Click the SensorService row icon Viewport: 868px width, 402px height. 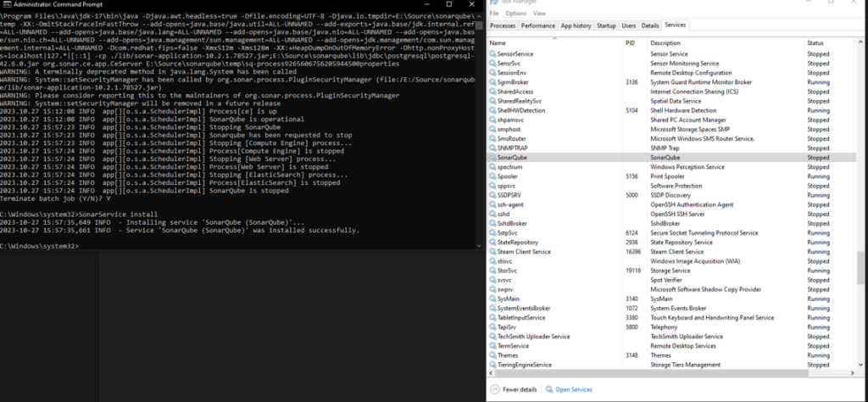click(492, 54)
